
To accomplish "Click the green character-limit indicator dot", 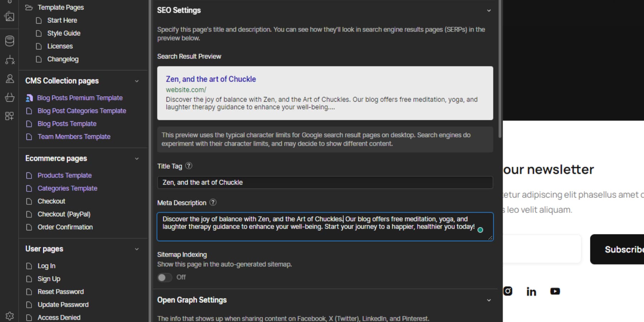I will pos(480,230).
